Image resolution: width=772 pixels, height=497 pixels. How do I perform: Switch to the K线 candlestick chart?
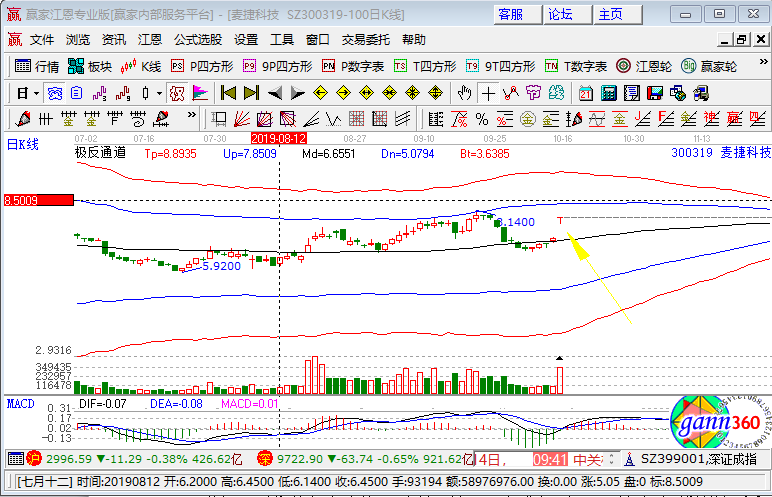click(141, 66)
